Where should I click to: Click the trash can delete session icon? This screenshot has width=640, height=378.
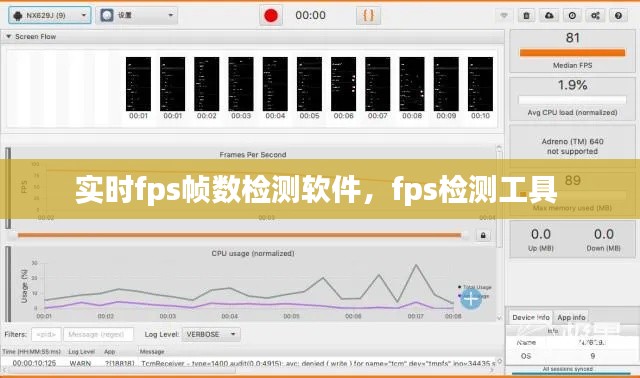pyautogui.click(x=527, y=16)
